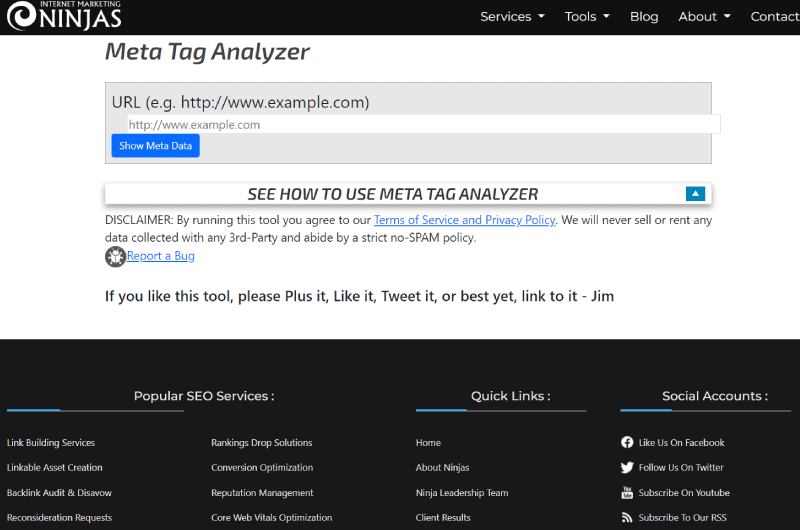Open Client Results link
800x530 pixels.
(443, 518)
